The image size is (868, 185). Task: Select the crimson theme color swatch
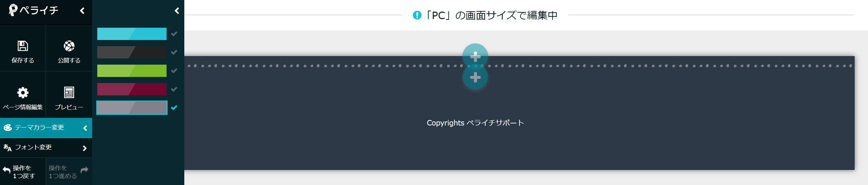pos(132,89)
